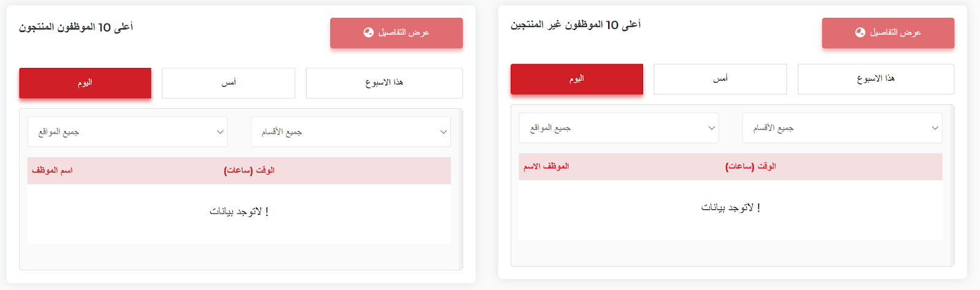The image size is (980, 290).
Task: Click الوقت (ساعات) header in productive table
Action: pos(249,170)
